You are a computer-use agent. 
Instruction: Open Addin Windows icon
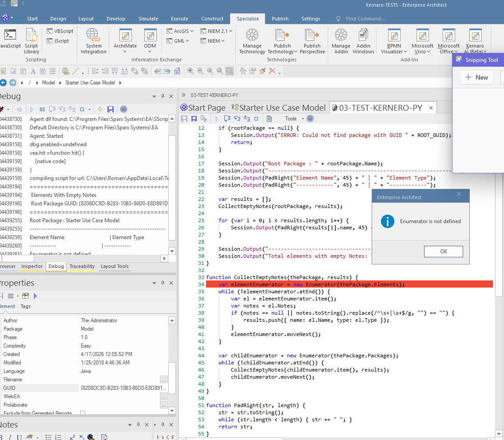pos(363,41)
